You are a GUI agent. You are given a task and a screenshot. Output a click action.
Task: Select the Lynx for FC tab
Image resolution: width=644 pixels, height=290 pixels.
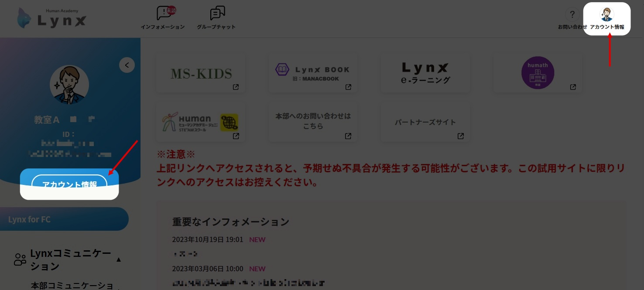point(64,219)
